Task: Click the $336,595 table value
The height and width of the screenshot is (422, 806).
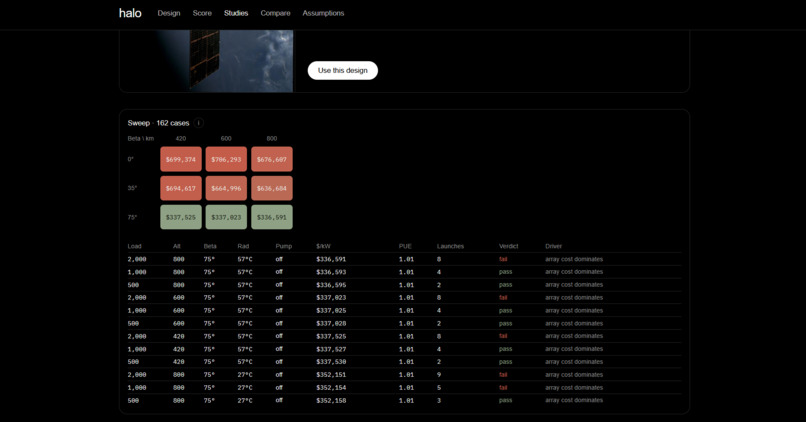Action: pos(331,285)
